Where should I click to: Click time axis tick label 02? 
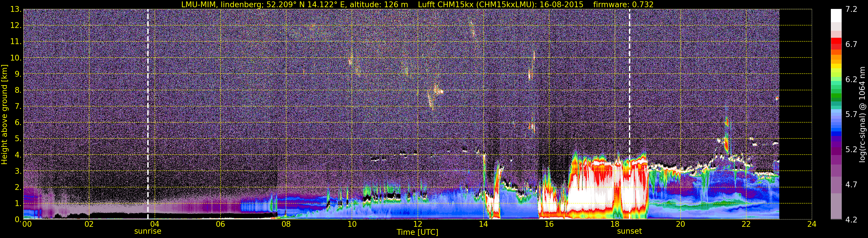coord(89,224)
